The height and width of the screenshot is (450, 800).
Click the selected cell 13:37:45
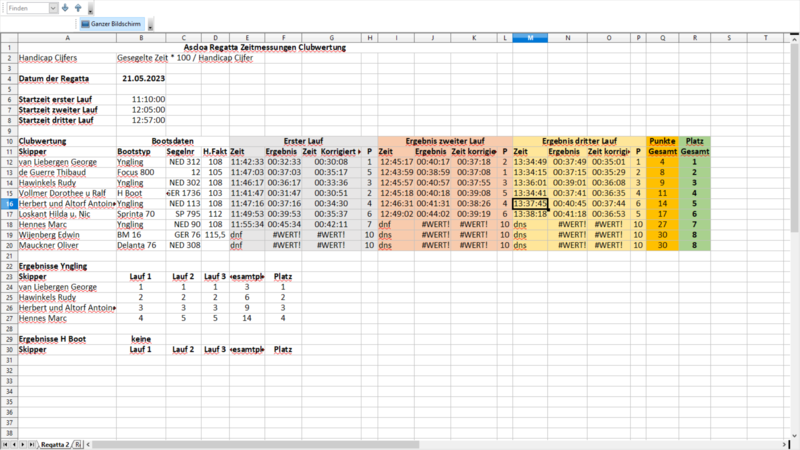[x=530, y=204]
